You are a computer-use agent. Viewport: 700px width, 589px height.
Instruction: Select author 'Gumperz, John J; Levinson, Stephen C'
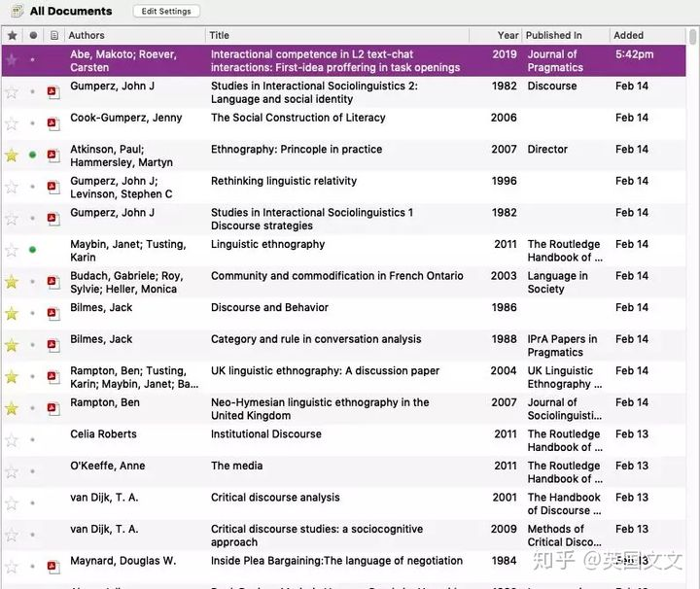click(121, 188)
